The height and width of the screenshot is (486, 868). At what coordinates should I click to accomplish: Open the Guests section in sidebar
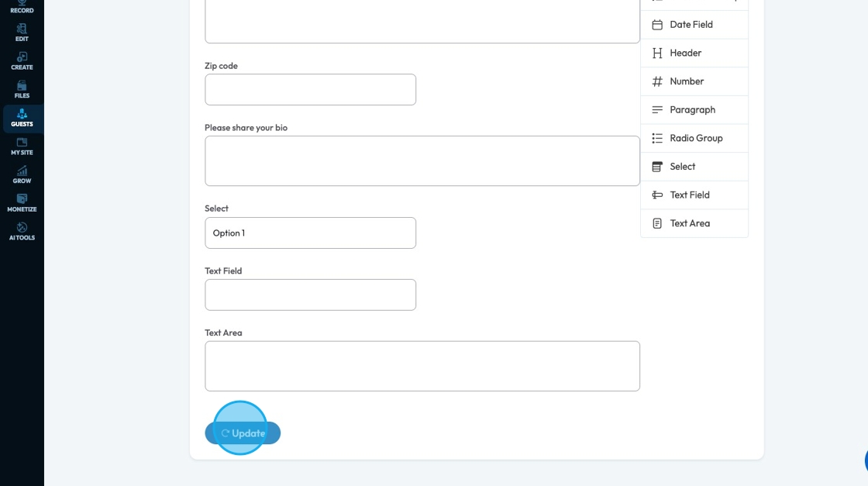click(x=22, y=118)
